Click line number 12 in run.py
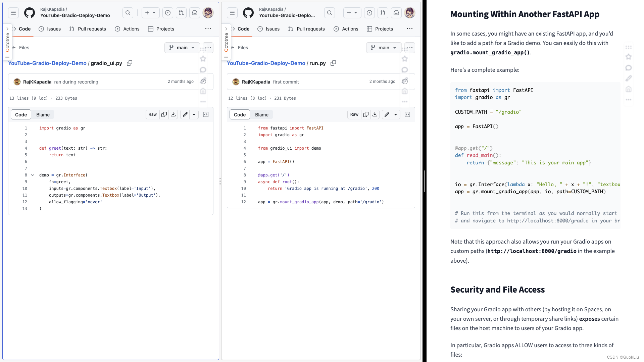 pyautogui.click(x=244, y=202)
